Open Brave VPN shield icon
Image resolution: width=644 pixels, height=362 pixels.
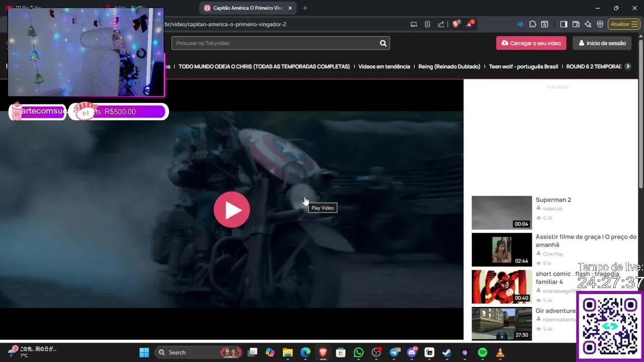point(600,24)
